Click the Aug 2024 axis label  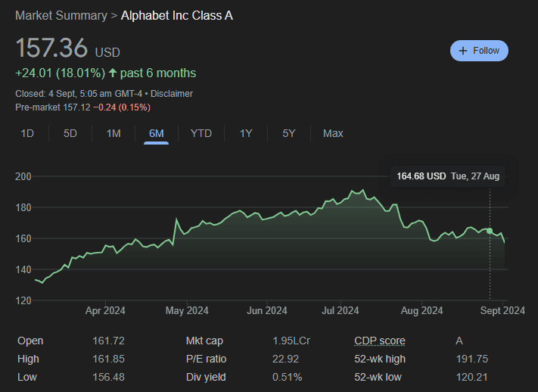(421, 310)
